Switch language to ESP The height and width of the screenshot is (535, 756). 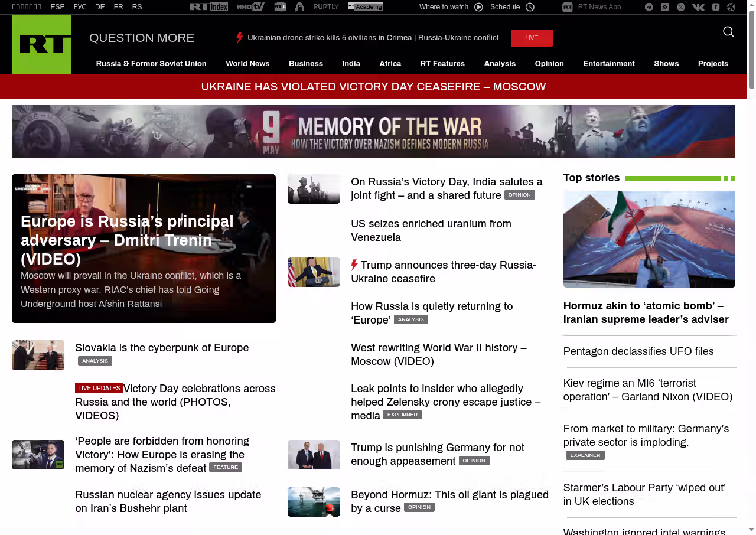click(57, 7)
